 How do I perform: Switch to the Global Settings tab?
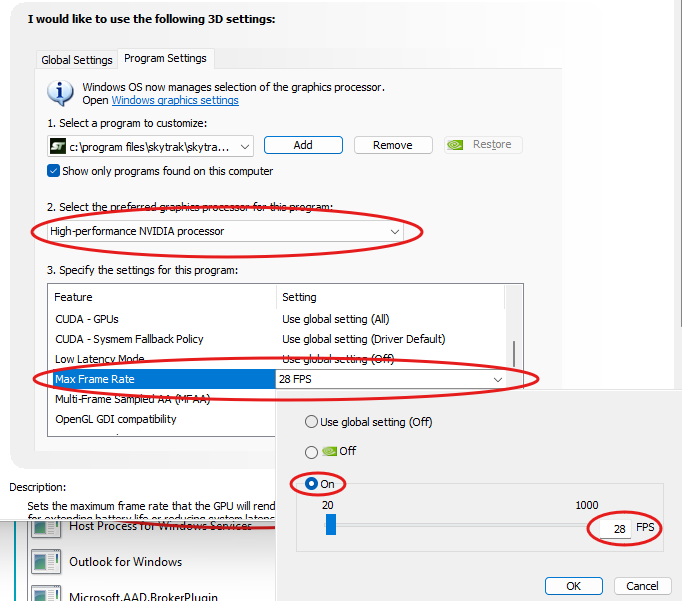coord(77,60)
